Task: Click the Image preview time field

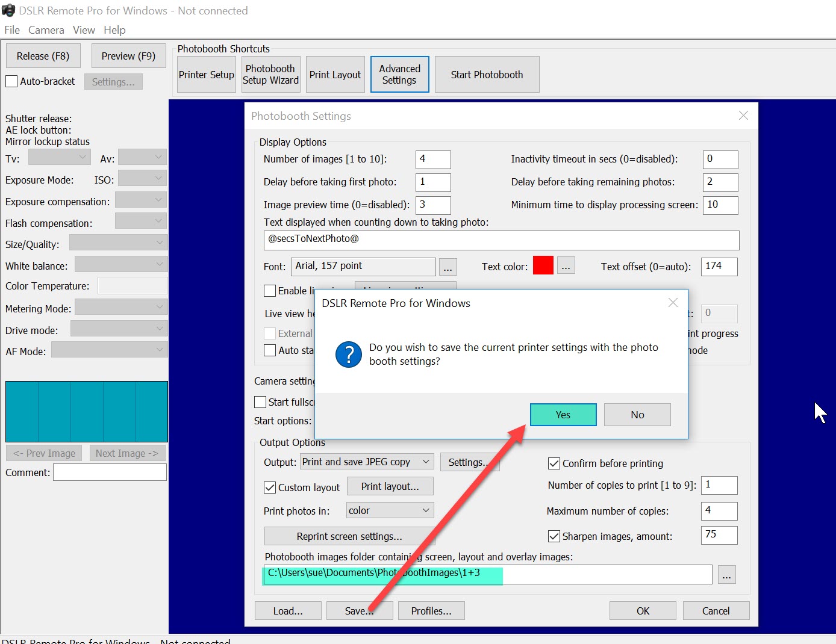Action: tap(433, 205)
